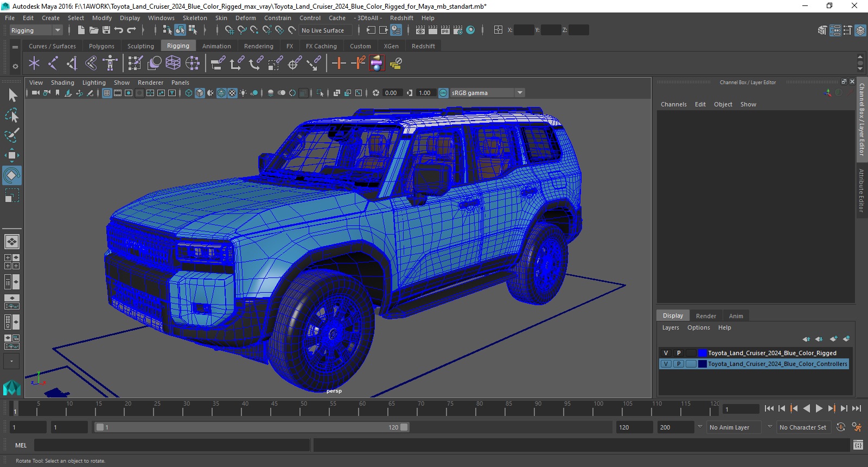This screenshot has height=467, width=868.
Task: Toggle playback P of Blue_Color_Controllers layer
Action: pos(678,364)
